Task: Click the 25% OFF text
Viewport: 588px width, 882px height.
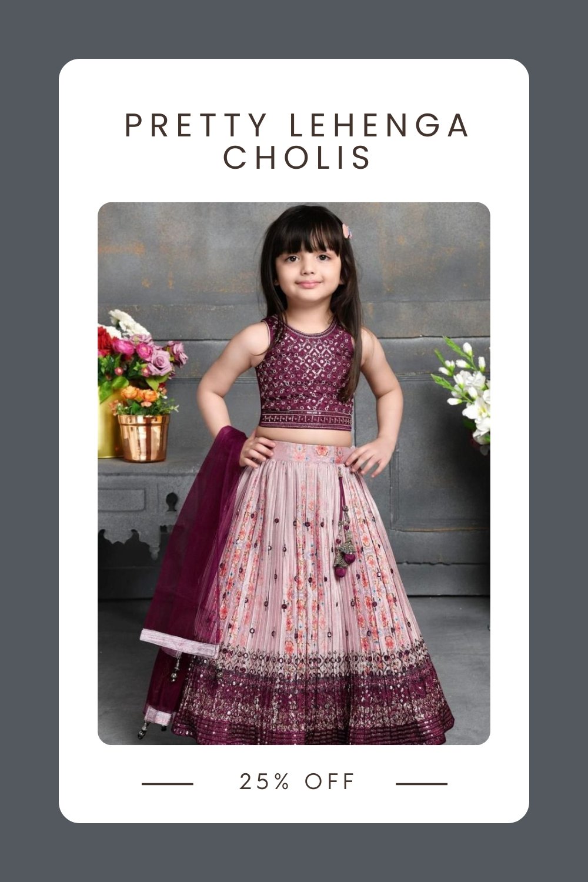Action: (297, 782)
